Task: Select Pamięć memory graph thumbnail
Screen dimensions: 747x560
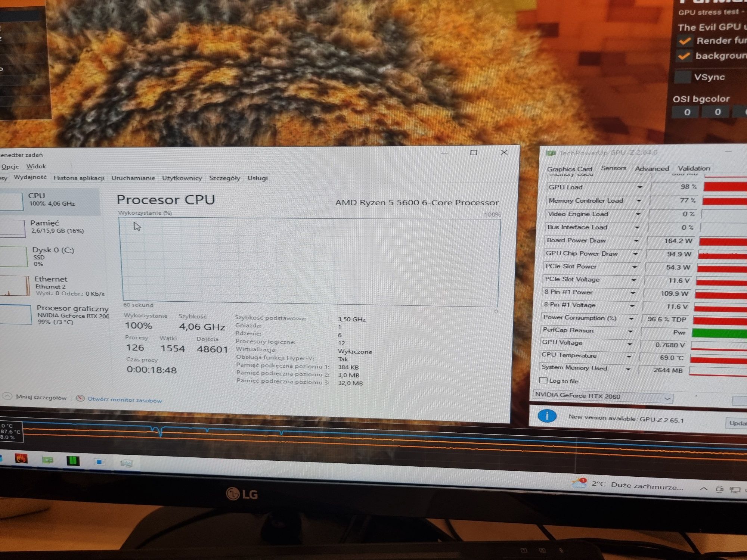Action: [12, 228]
